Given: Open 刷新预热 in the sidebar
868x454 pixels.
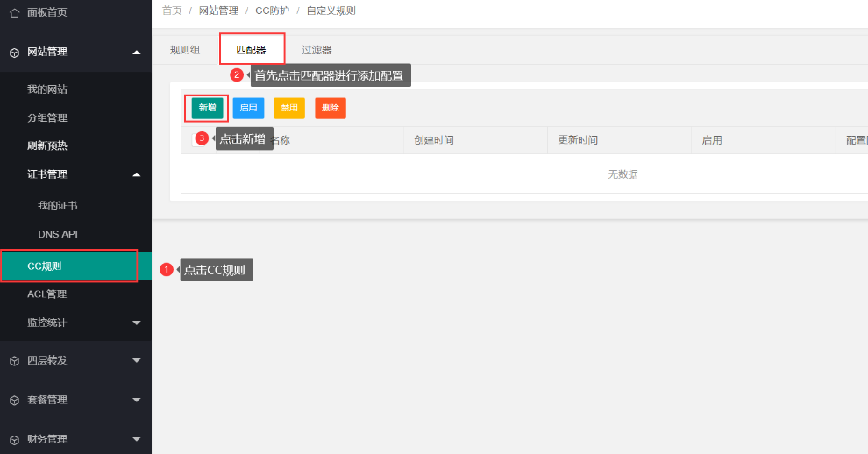Looking at the screenshot, I should coord(47,146).
